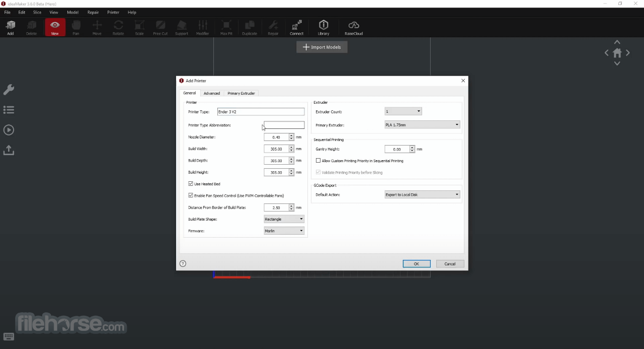
Task: Click the Duplicate toolbar icon
Action: point(250,28)
